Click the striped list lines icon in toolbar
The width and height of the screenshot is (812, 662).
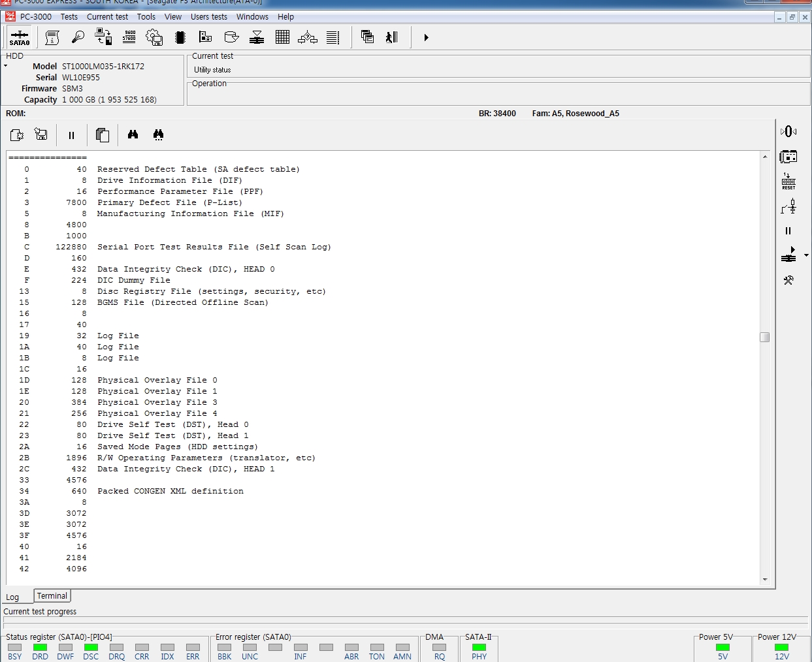[x=333, y=38]
